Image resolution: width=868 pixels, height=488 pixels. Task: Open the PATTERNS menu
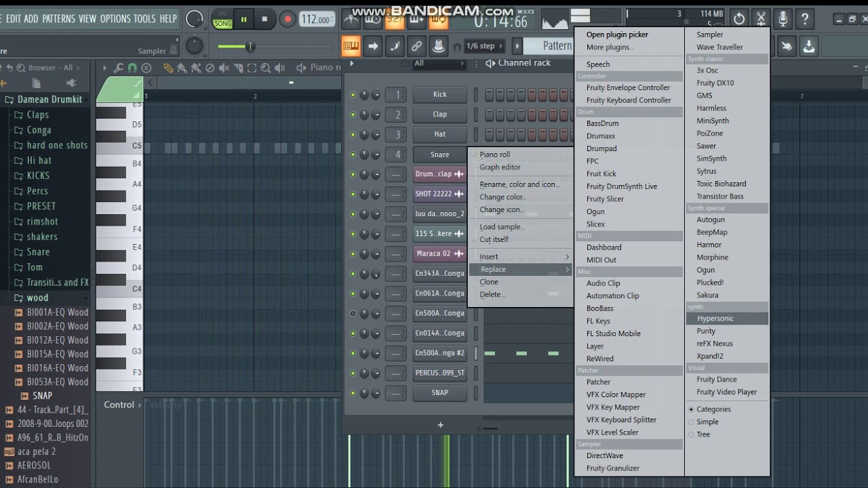[x=58, y=19]
